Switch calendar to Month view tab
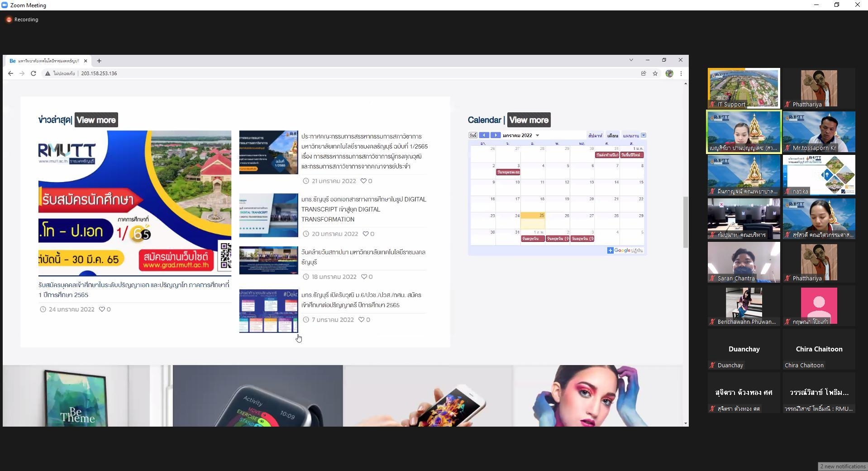Image resolution: width=868 pixels, height=471 pixels. point(613,135)
